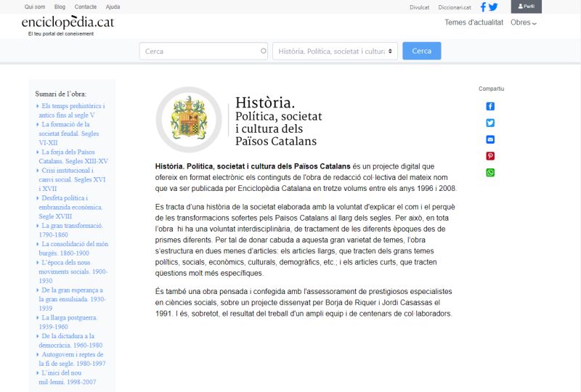Click the search icon inside the Cerca field
This screenshot has width=581, height=392.
[x=263, y=51]
